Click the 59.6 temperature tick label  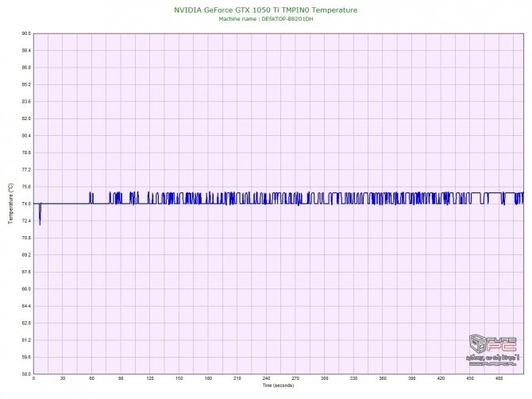(26, 357)
